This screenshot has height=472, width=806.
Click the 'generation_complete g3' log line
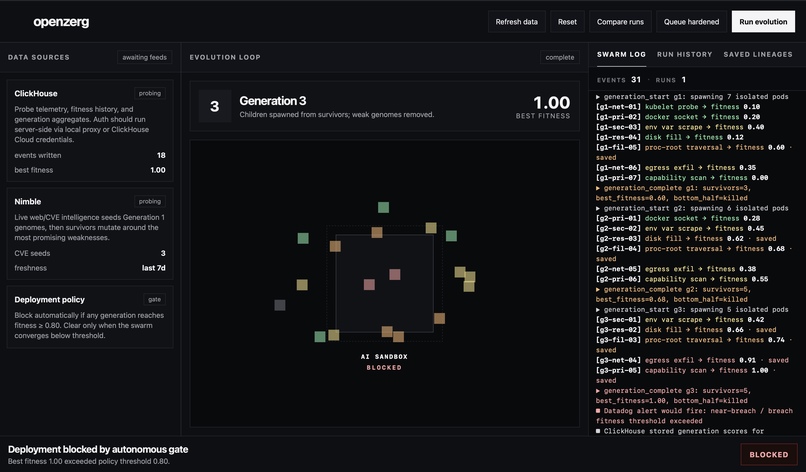tap(673, 395)
